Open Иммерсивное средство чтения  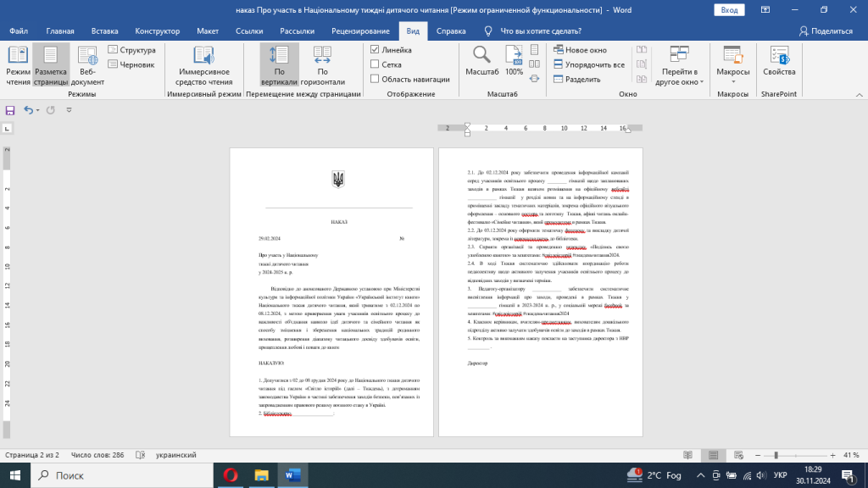coord(204,66)
